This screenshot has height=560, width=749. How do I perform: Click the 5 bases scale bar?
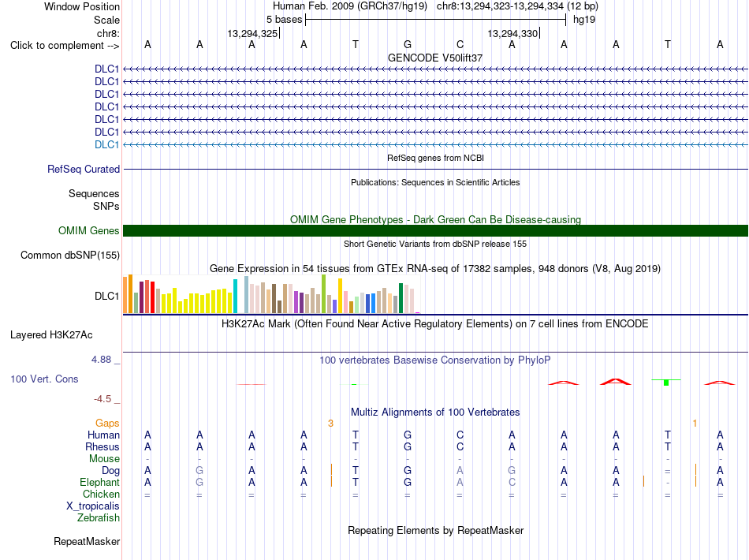[435, 20]
